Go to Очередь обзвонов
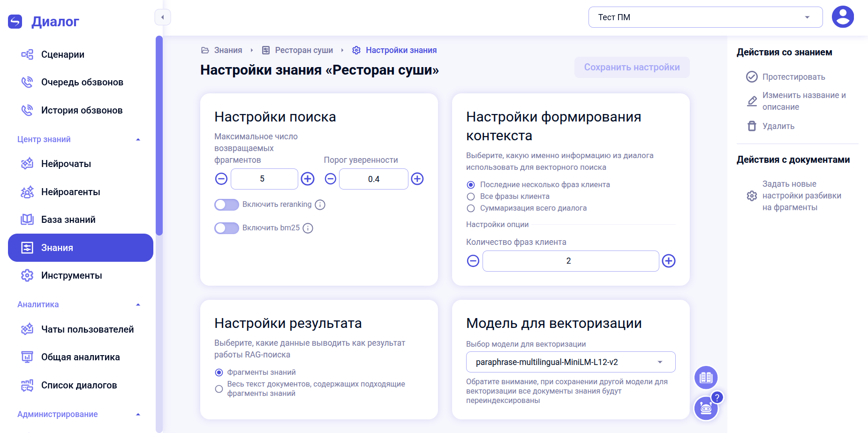Viewport: 868px width, 433px height. tap(81, 83)
